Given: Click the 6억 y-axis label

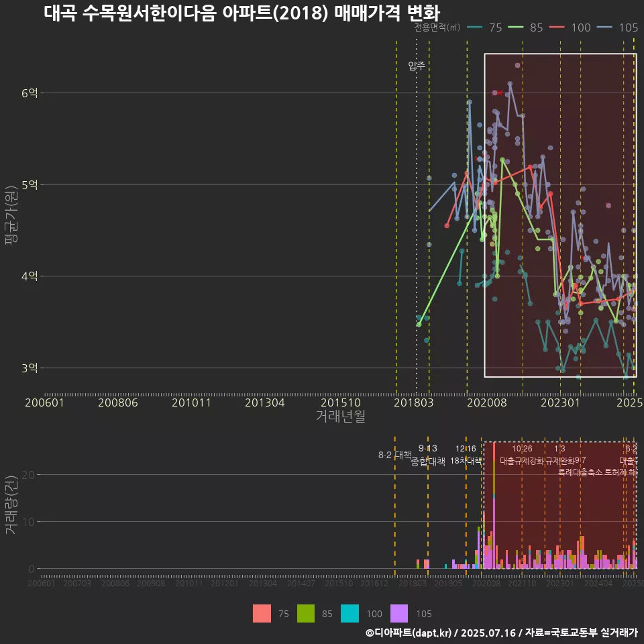Looking at the screenshot, I should point(30,93).
